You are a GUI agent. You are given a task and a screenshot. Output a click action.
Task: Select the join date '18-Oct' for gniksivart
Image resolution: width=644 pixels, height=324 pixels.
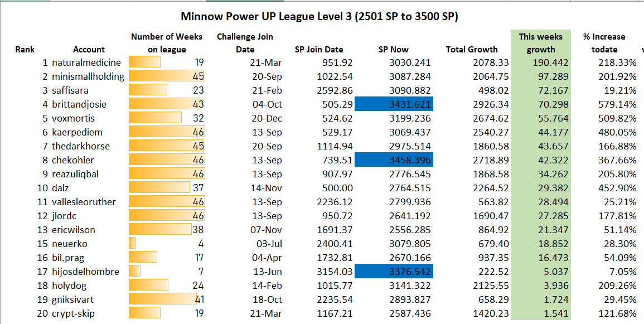pyautogui.click(x=267, y=300)
